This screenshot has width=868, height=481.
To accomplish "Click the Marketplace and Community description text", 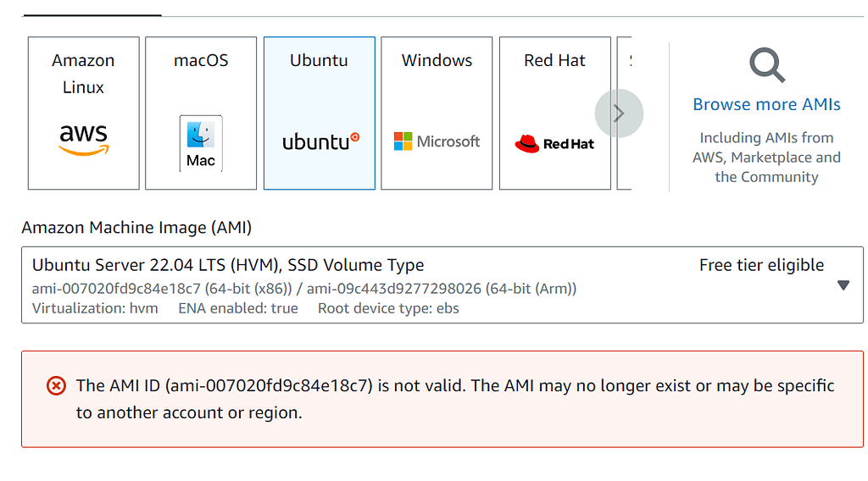I will tap(766, 158).
